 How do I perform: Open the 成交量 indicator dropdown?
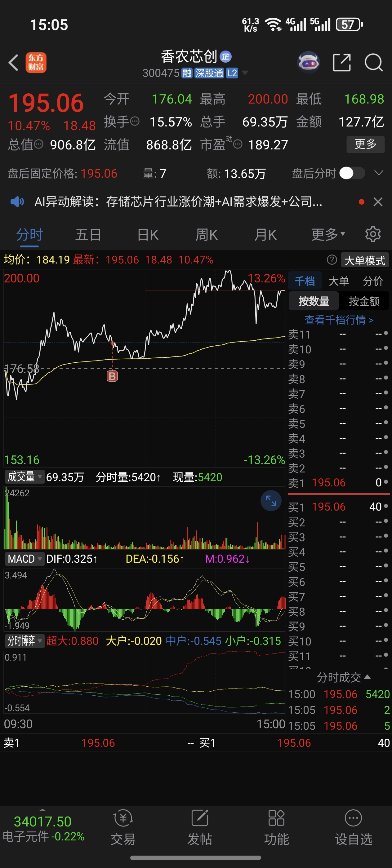coord(24,476)
